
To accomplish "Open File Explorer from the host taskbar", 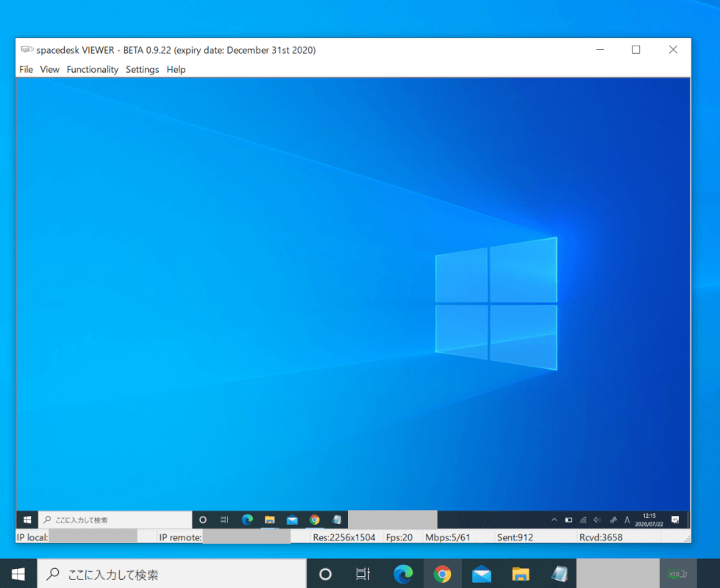I will point(521,574).
